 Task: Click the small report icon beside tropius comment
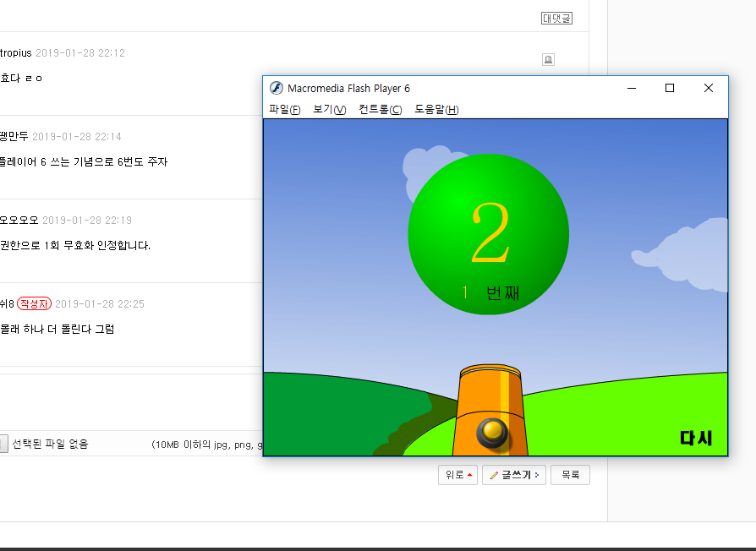tap(548, 59)
